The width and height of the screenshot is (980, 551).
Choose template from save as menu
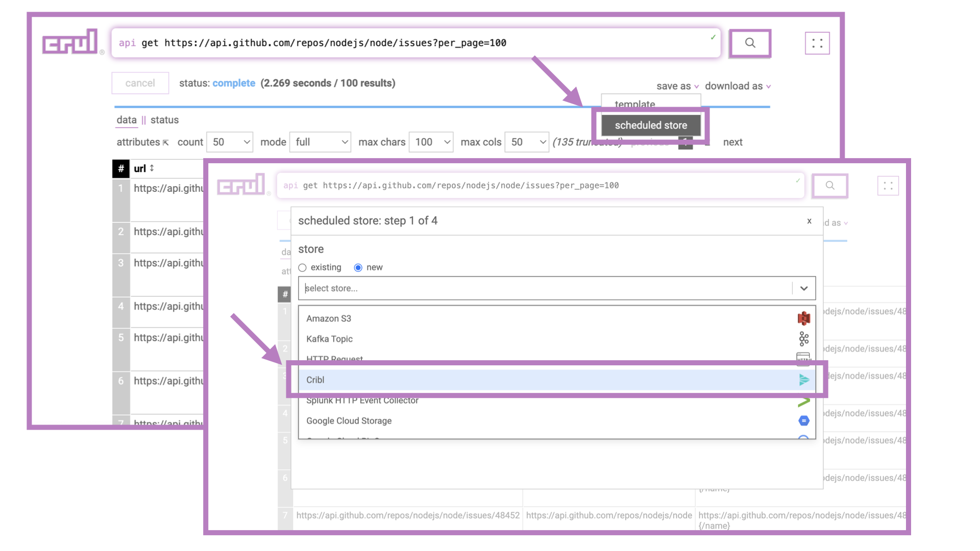tap(635, 104)
